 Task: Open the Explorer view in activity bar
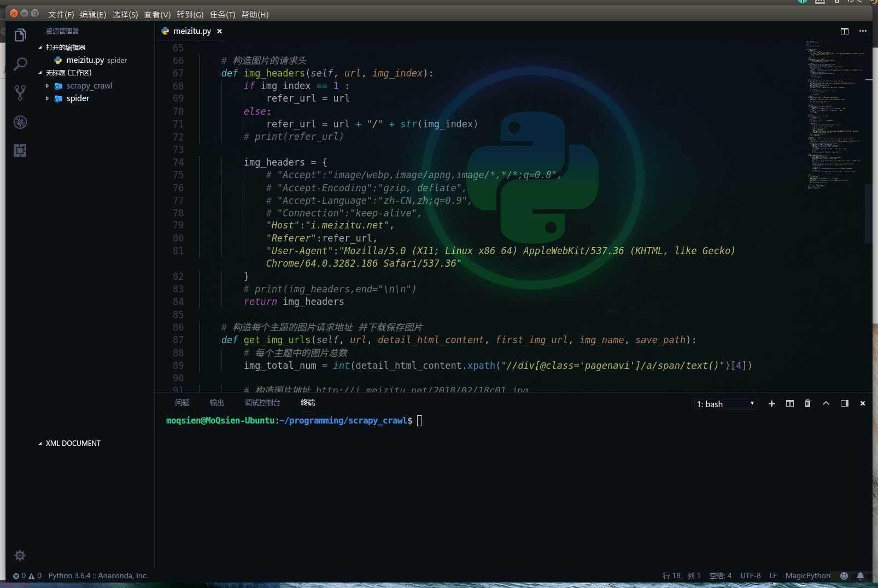coord(20,36)
